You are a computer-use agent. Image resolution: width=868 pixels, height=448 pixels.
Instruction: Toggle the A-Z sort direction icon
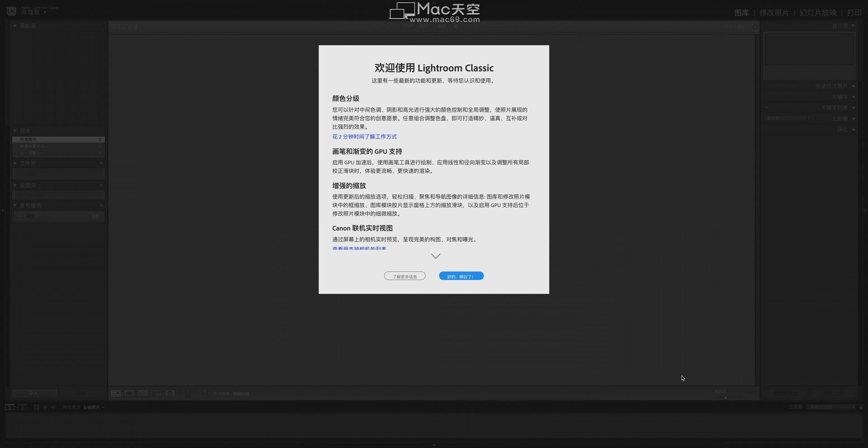point(205,393)
